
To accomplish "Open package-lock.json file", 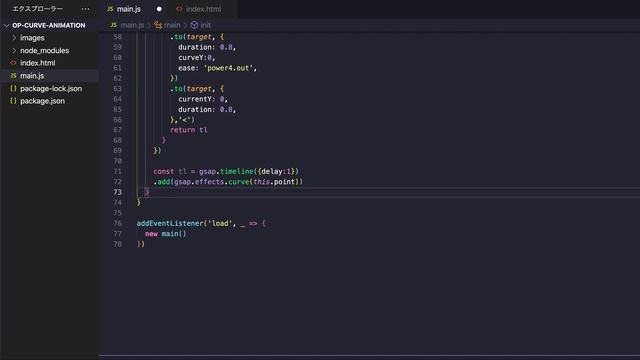I will point(51,88).
